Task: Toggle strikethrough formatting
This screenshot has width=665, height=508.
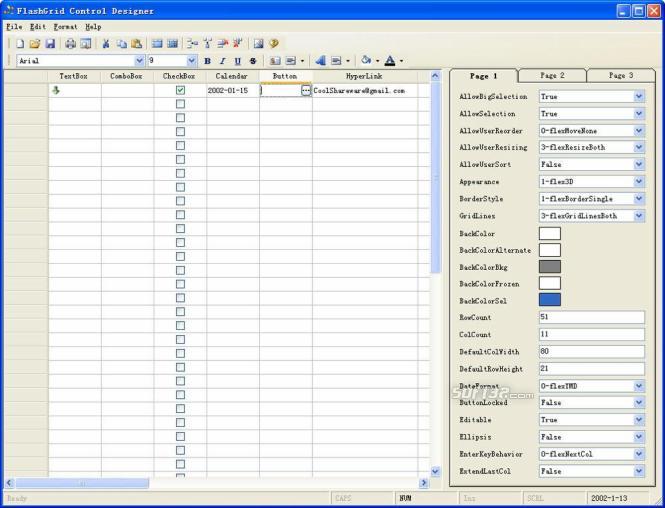Action: point(253,61)
